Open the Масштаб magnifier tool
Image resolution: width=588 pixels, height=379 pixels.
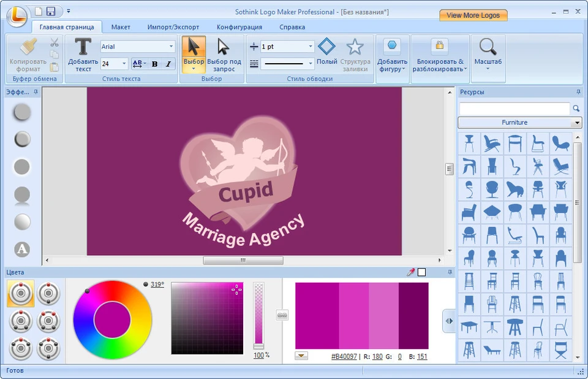(x=488, y=47)
